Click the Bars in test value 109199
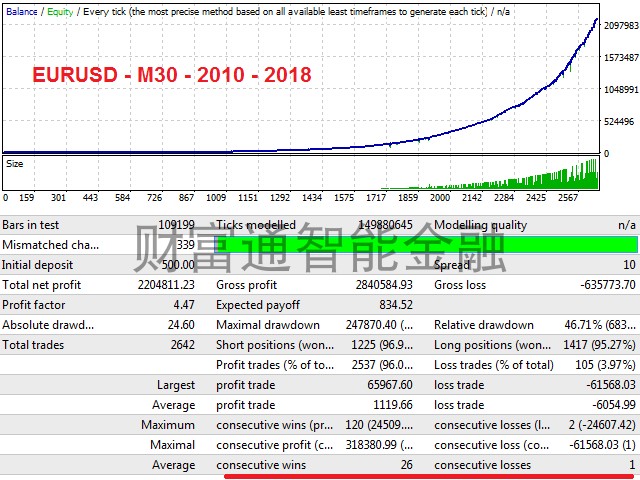 (x=176, y=225)
